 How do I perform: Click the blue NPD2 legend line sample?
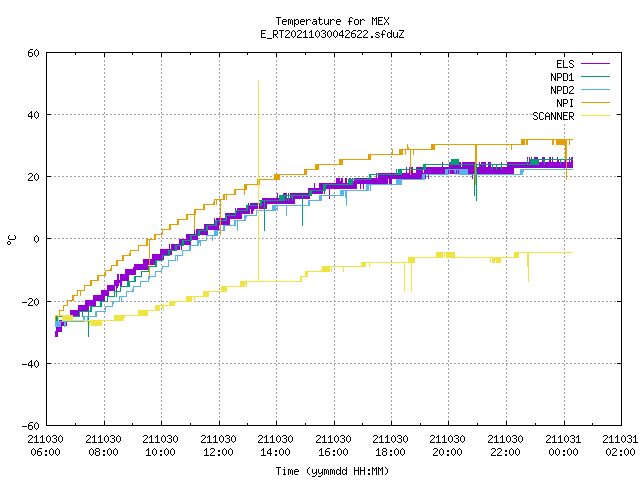click(x=595, y=89)
